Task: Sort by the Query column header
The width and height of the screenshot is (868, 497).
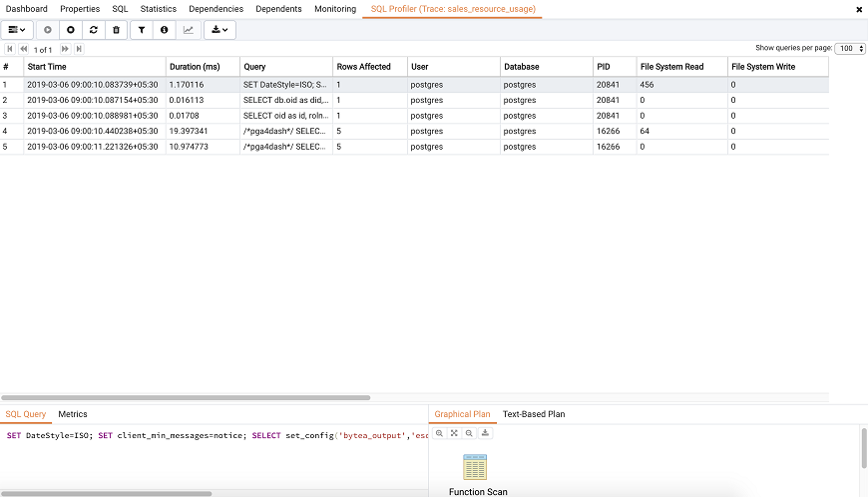Action: 286,67
